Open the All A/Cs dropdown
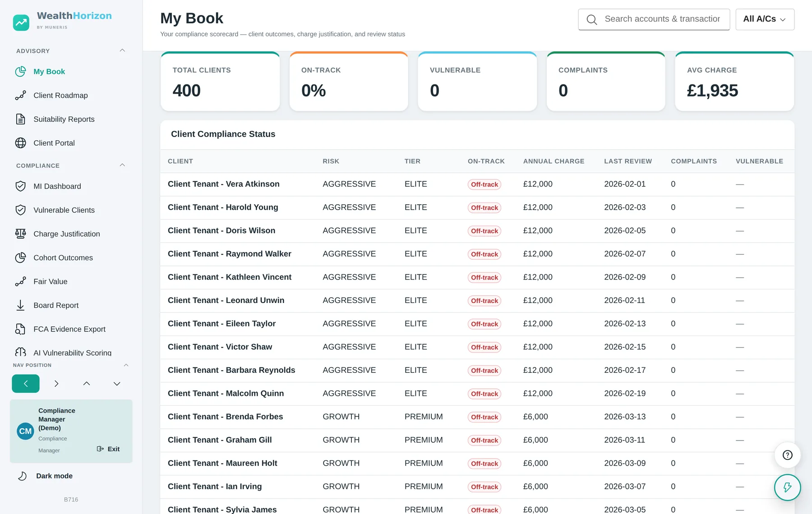The image size is (812, 514). point(765,19)
